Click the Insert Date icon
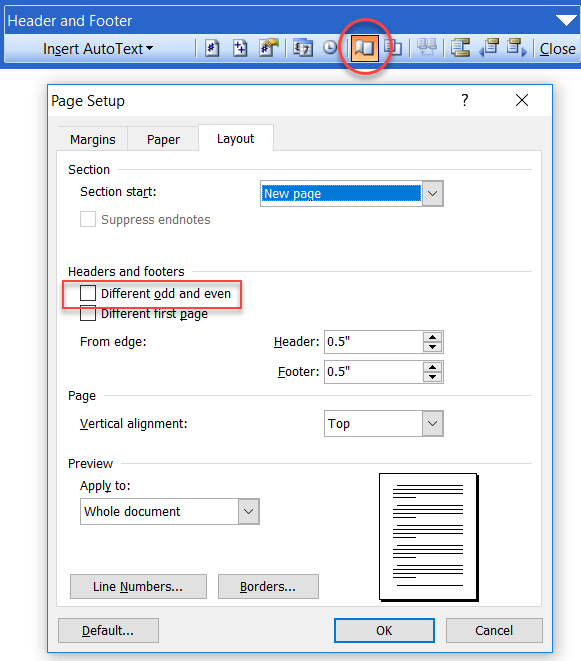The height and width of the screenshot is (661, 581). pyautogui.click(x=303, y=48)
